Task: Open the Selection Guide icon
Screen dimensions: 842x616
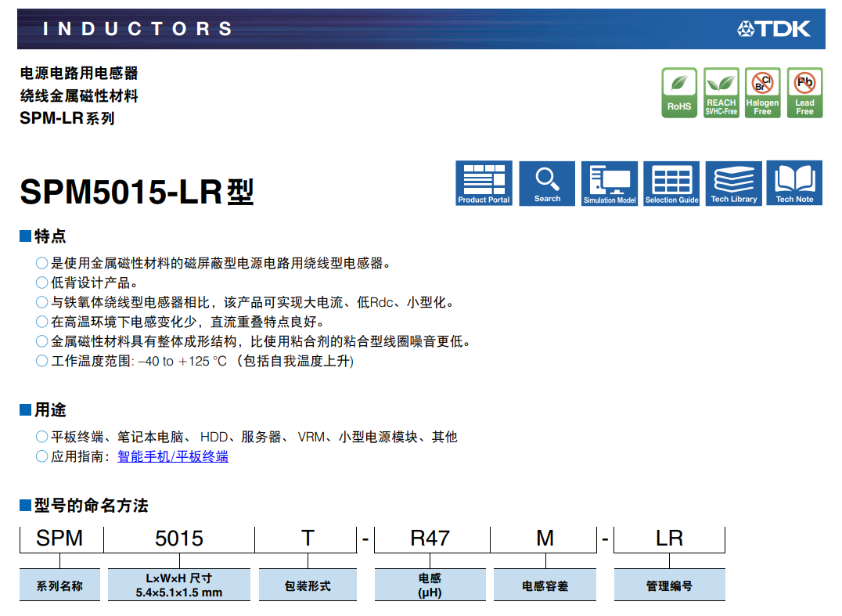Action: pyautogui.click(x=671, y=183)
